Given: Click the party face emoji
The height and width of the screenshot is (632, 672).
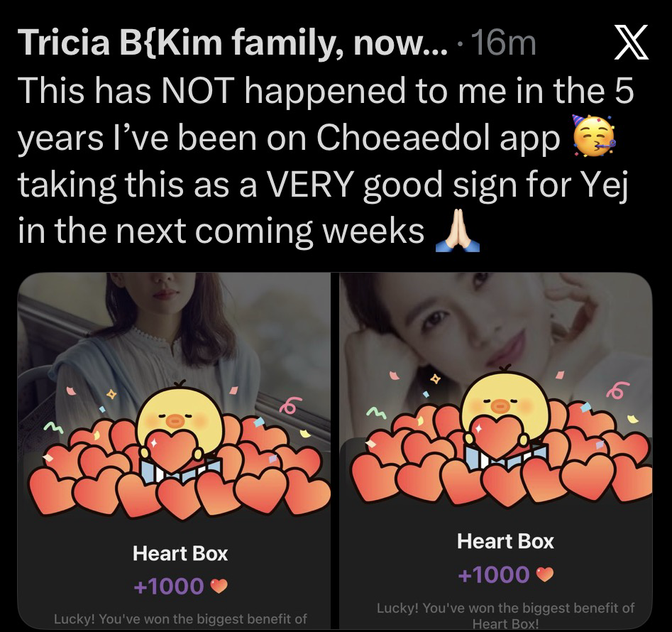Looking at the screenshot, I should pos(594,136).
